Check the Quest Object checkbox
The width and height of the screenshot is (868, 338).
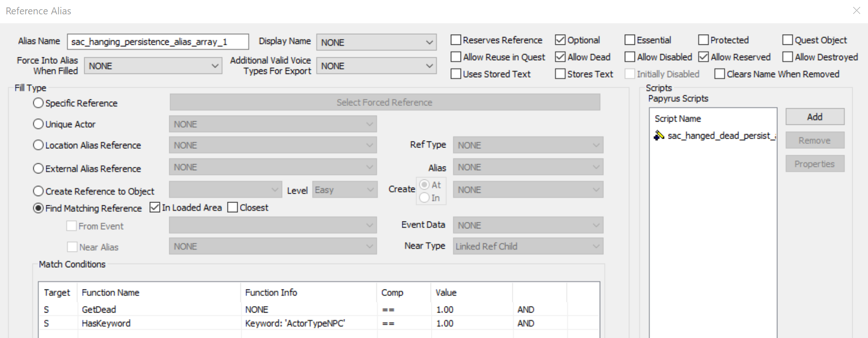coord(788,40)
